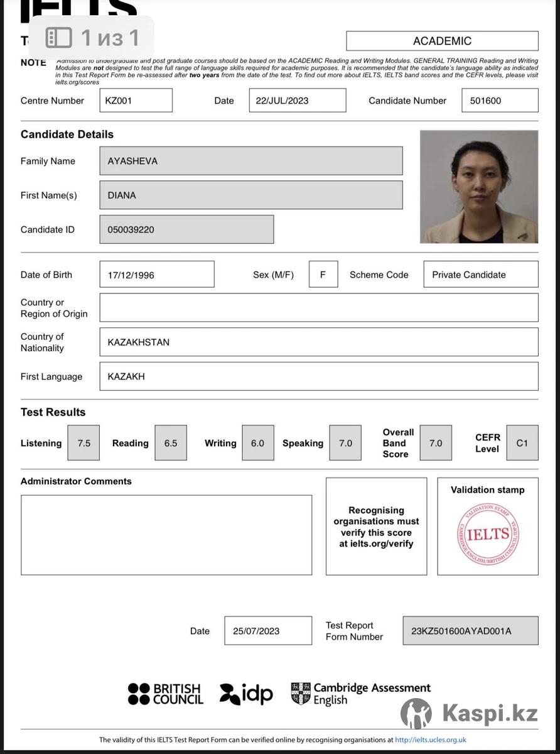Click the Test Report Form Number field

[x=470, y=631]
